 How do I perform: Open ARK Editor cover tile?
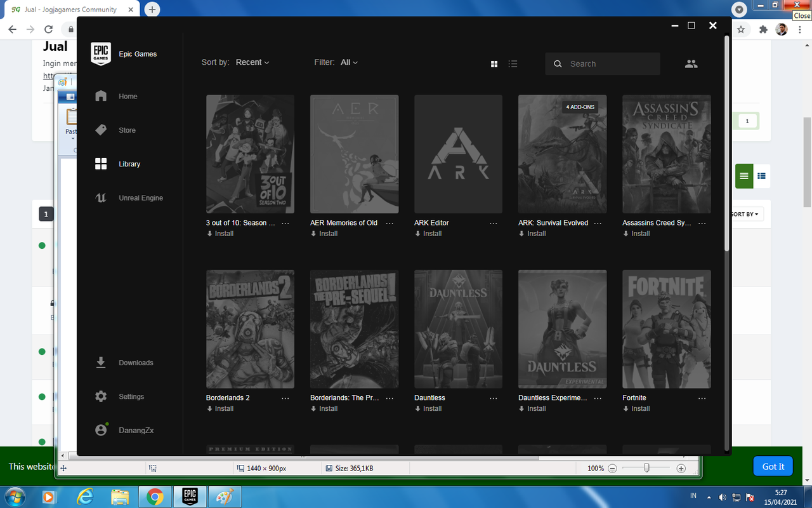[x=458, y=154]
